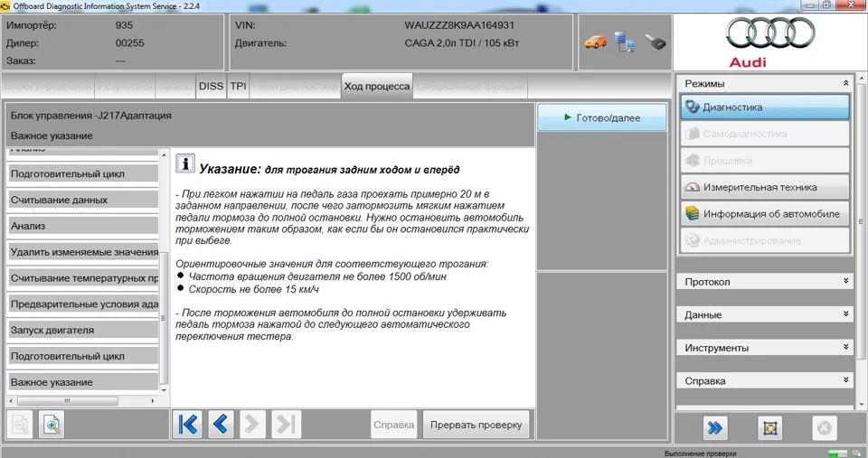Screen dimensions: 868x458
Task: Click the importer number 935
Action: click(x=124, y=25)
